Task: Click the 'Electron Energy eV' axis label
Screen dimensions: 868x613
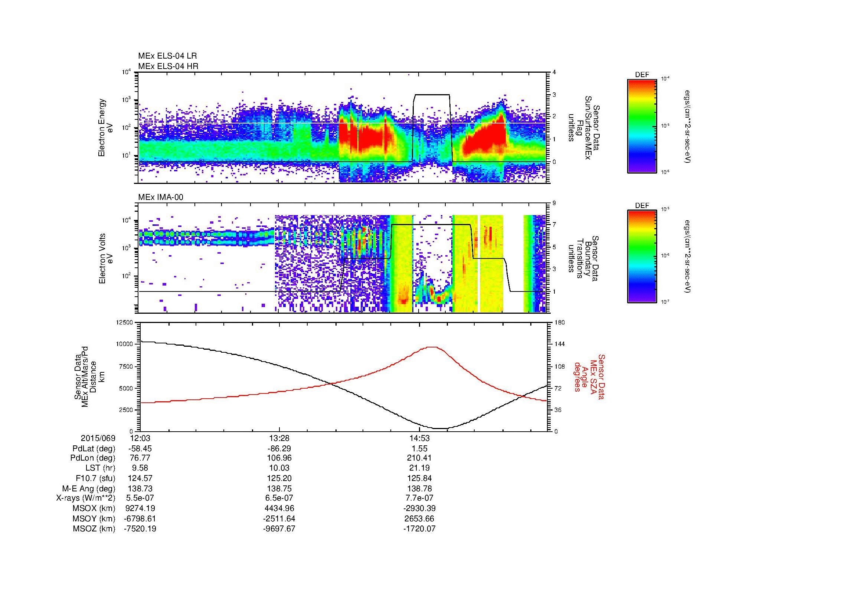Action: tap(106, 128)
